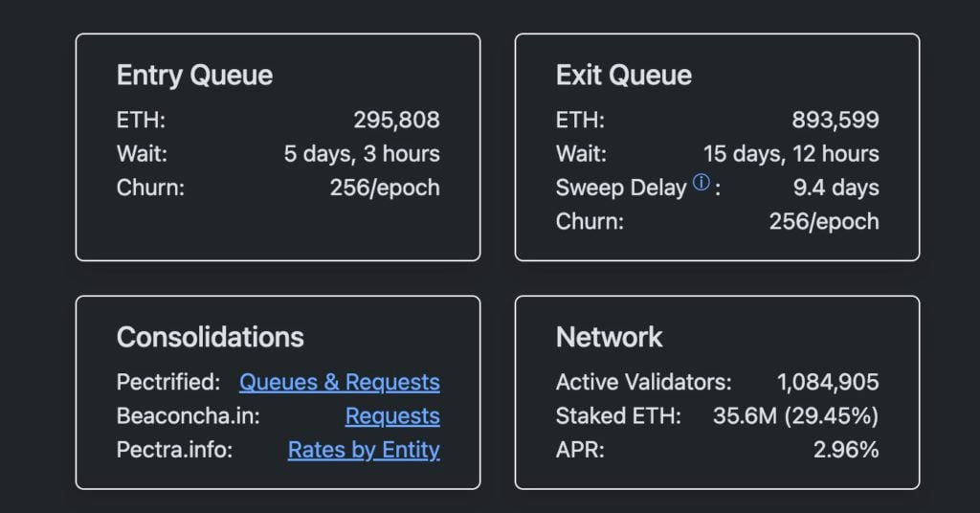Viewport: 980px width, 513px height.
Task: Open the Beaconcha.in Requests link
Action: pos(392,415)
